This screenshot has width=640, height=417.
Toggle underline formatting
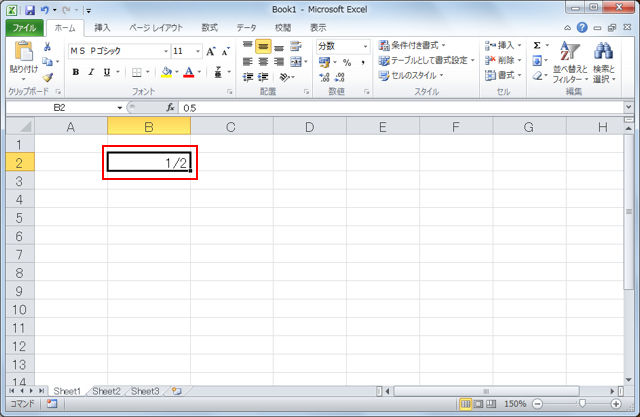click(x=107, y=72)
